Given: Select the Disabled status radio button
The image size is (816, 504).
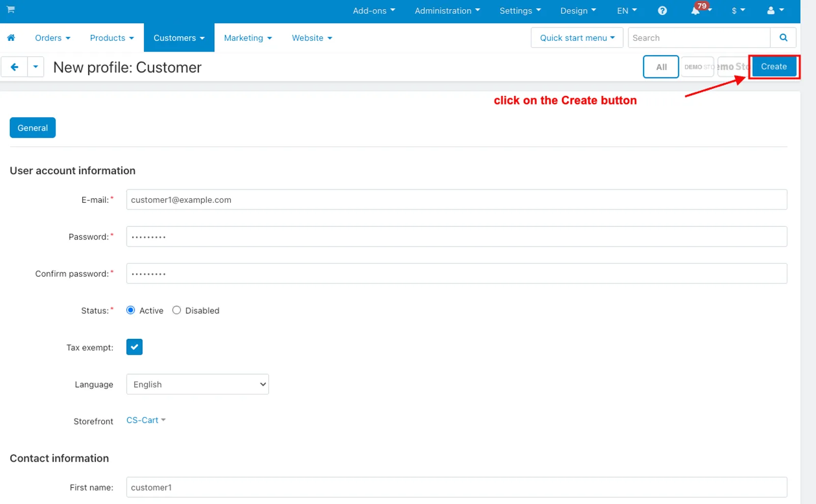Looking at the screenshot, I should point(176,310).
